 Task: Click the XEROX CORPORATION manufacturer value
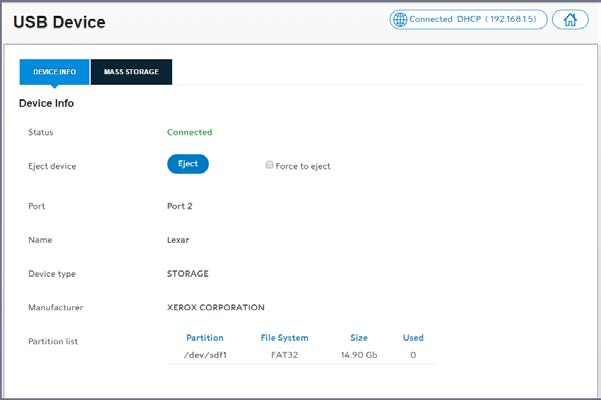pos(215,307)
